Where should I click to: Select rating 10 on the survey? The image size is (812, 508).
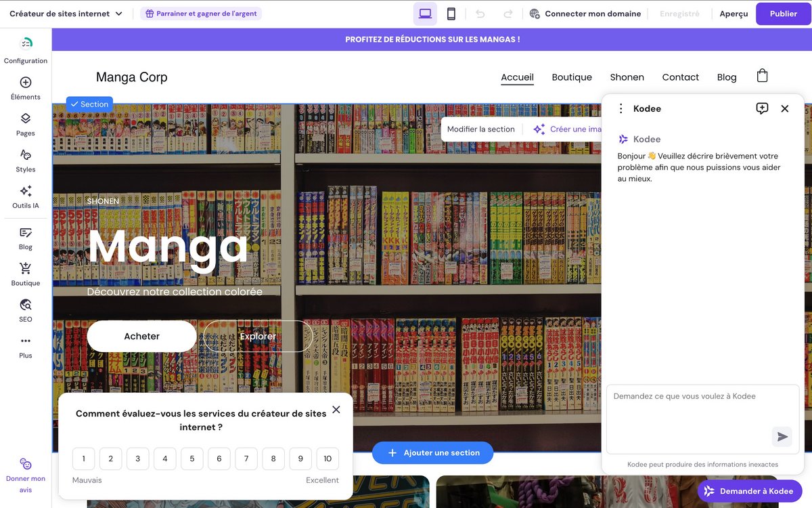tap(328, 459)
